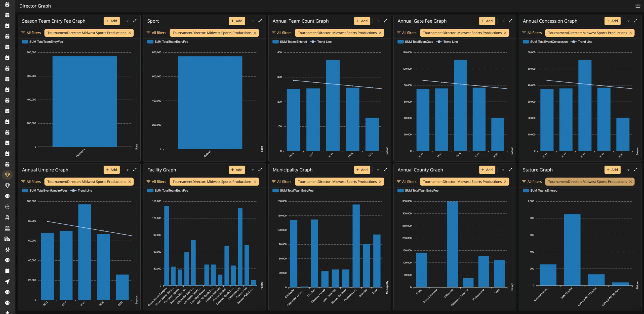This screenshot has width=644, height=314.
Task: Click Add in Annual Team Count Graph
Action: pos(362,21)
